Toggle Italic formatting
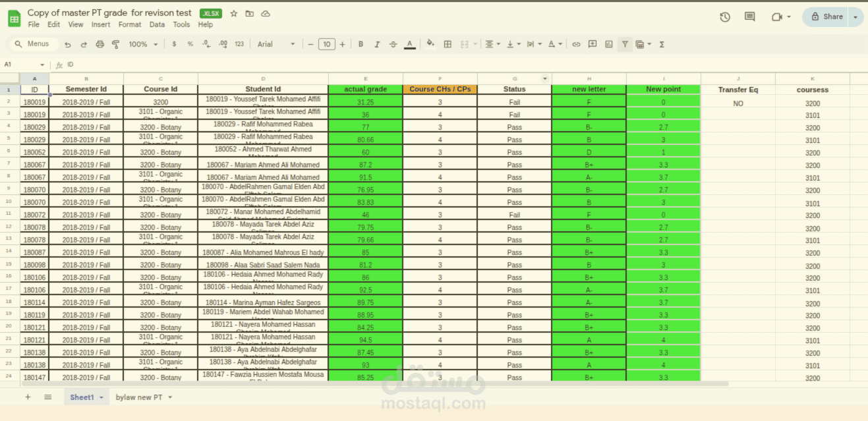The width and height of the screenshot is (868, 421). pos(377,44)
